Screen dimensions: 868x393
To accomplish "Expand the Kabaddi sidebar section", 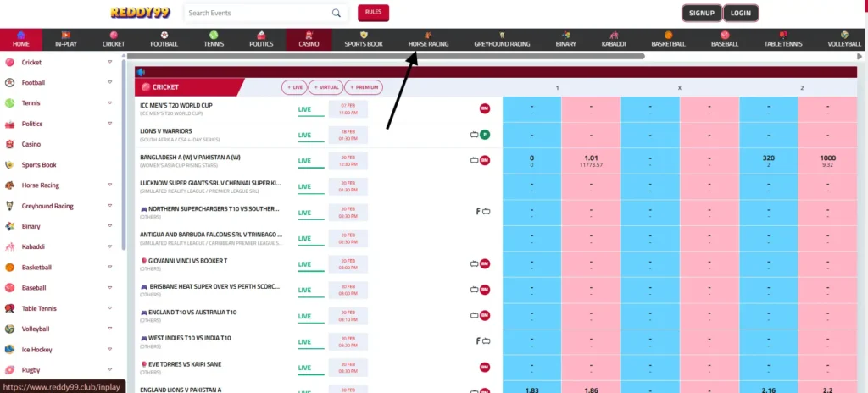I will [109, 246].
